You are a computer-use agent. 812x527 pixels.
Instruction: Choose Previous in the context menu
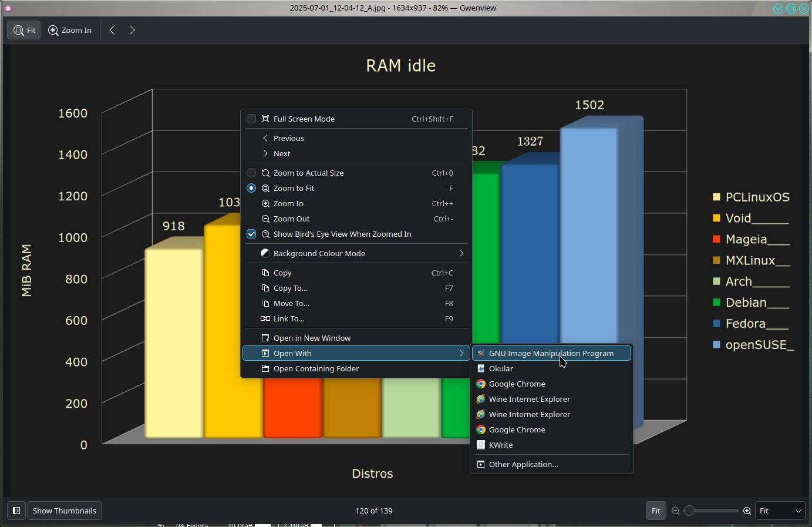tap(356, 138)
